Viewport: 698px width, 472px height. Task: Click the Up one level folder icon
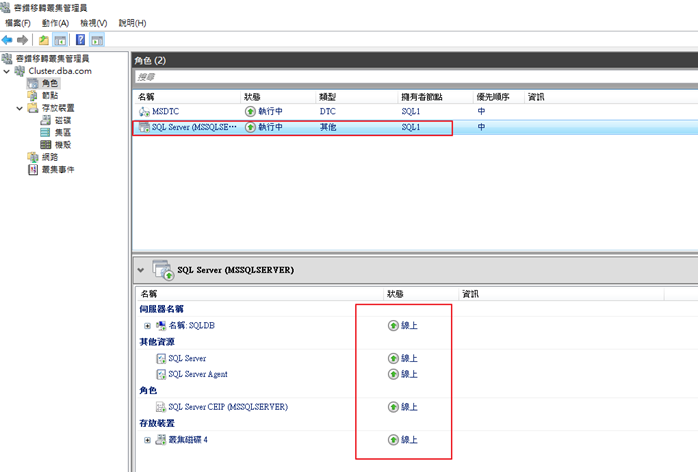click(x=44, y=40)
